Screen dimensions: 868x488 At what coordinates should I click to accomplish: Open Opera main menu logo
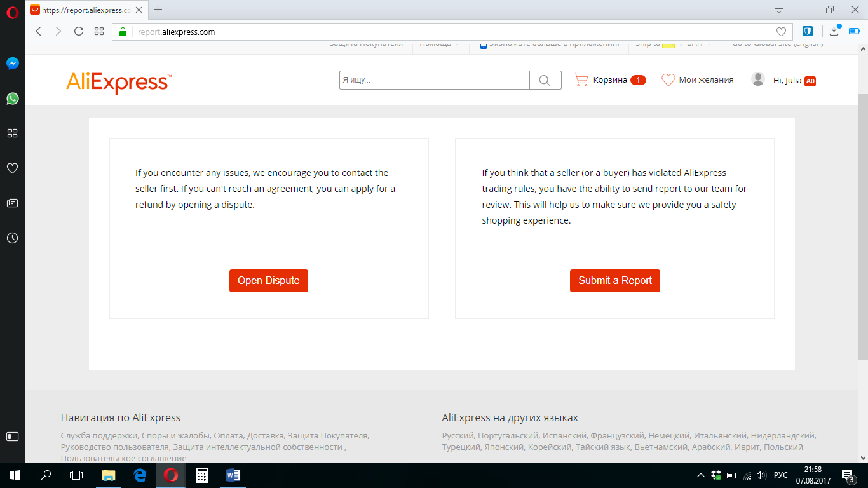(12, 13)
